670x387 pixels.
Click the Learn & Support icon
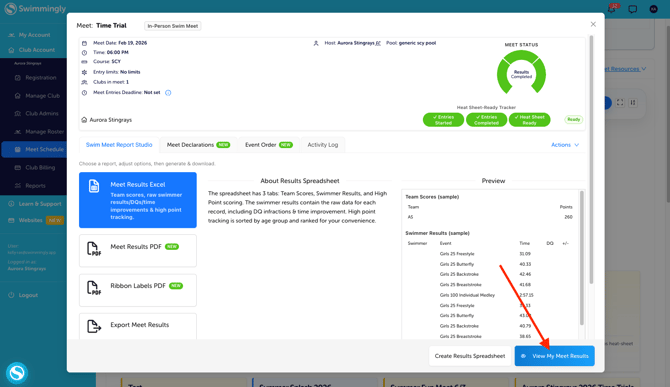tap(11, 204)
